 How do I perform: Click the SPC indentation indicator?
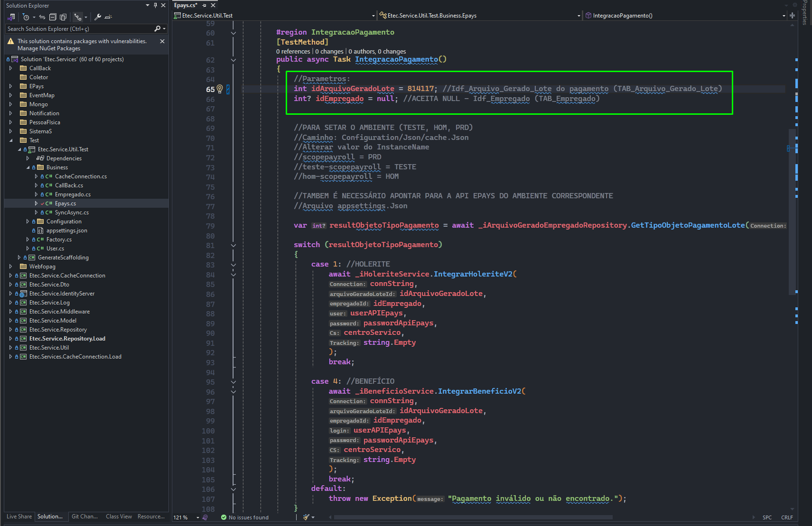click(x=767, y=517)
